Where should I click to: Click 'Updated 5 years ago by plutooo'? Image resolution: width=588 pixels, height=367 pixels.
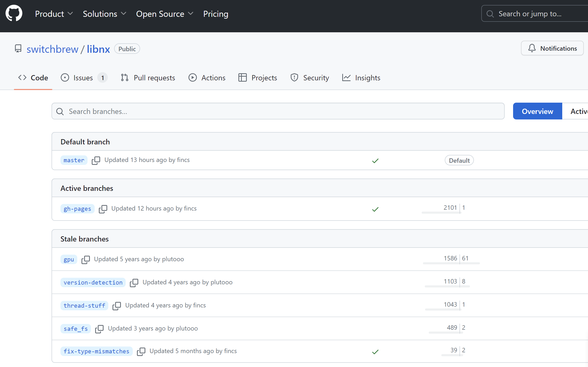point(139,259)
